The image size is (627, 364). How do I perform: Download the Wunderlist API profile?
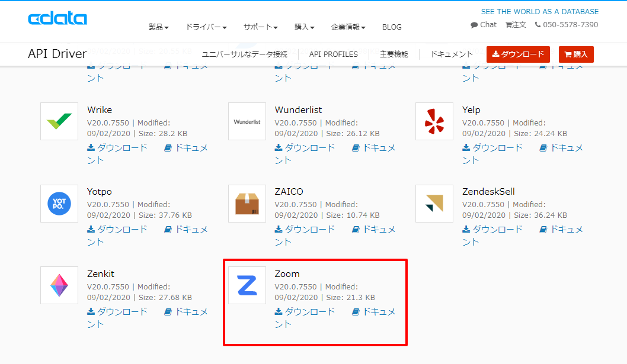[305, 148]
